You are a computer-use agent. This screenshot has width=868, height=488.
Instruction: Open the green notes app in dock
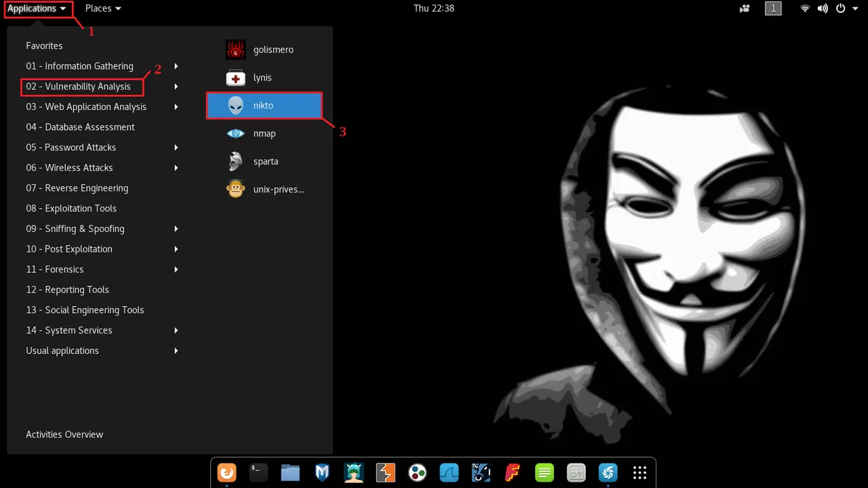[544, 472]
